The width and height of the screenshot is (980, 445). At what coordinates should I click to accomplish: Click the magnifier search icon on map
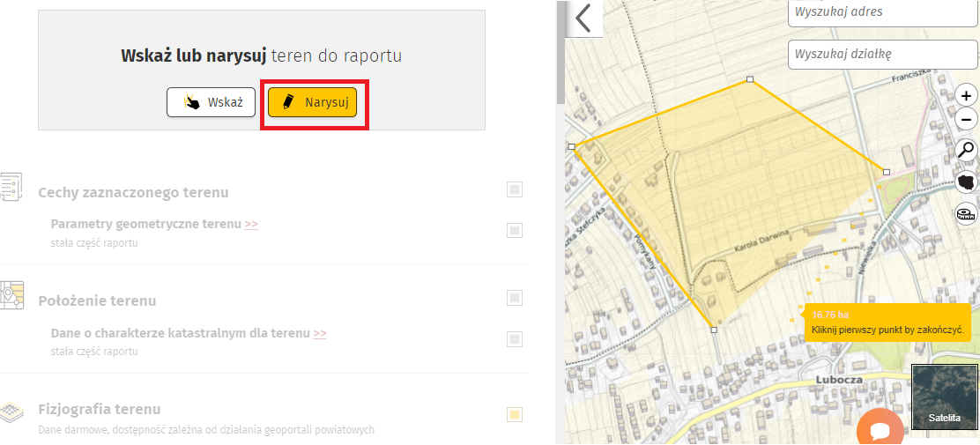967,149
